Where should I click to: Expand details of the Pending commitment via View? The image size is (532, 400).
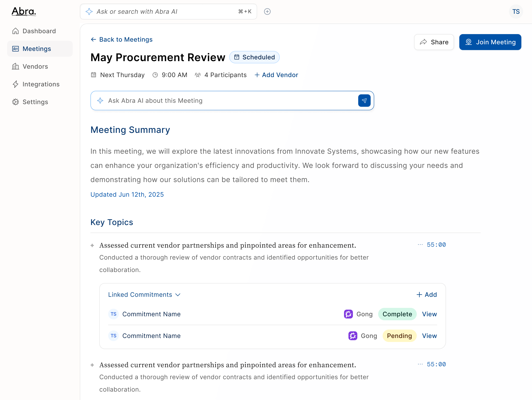[429, 336]
